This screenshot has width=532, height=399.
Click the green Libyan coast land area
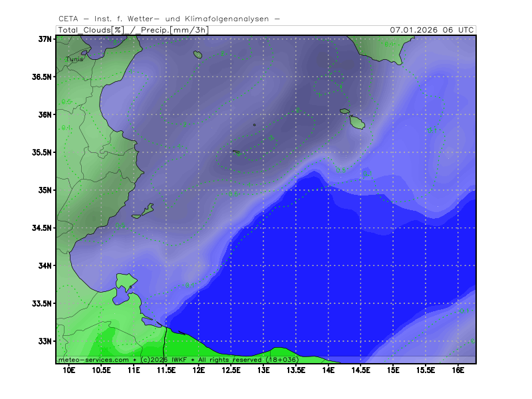[199, 347]
